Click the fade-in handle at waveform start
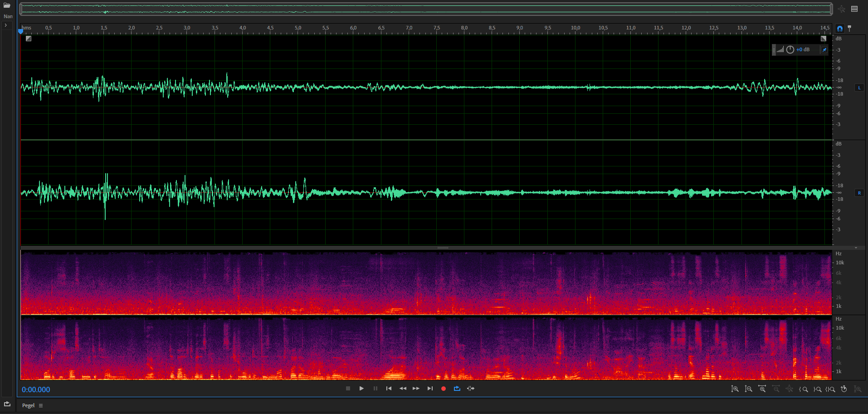This screenshot has height=414, width=868. point(29,39)
